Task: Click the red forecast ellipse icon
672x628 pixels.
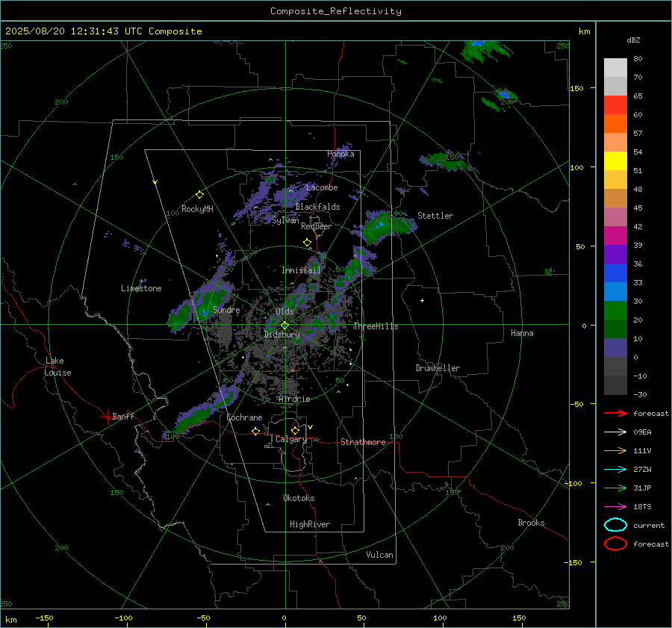Action: tap(615, 544)
